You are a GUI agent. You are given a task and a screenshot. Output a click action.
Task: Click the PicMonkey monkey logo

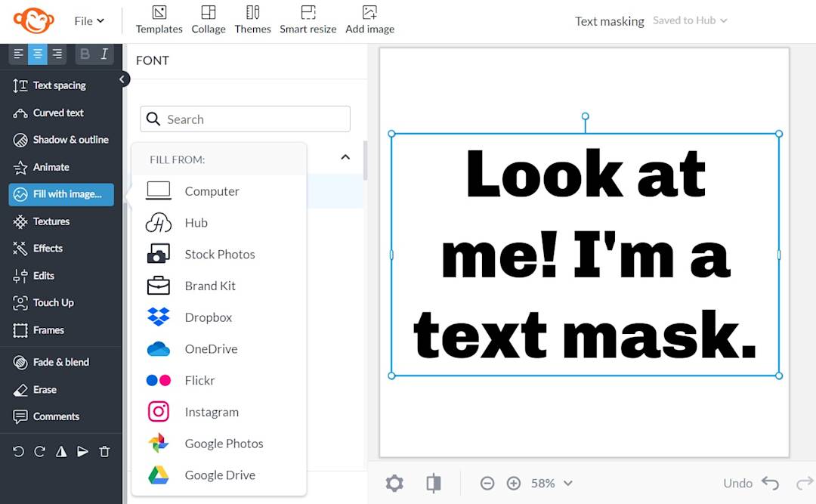pos(34,20)
